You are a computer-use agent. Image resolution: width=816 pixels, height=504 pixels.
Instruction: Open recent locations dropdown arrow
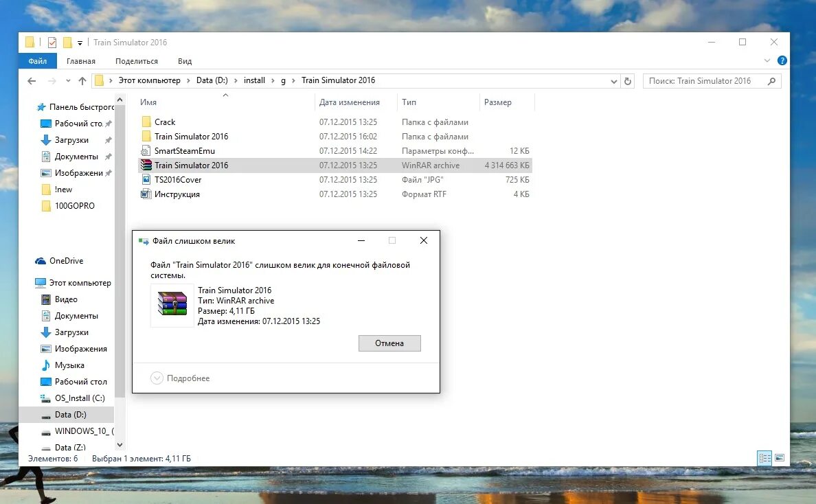pos(68,80)
